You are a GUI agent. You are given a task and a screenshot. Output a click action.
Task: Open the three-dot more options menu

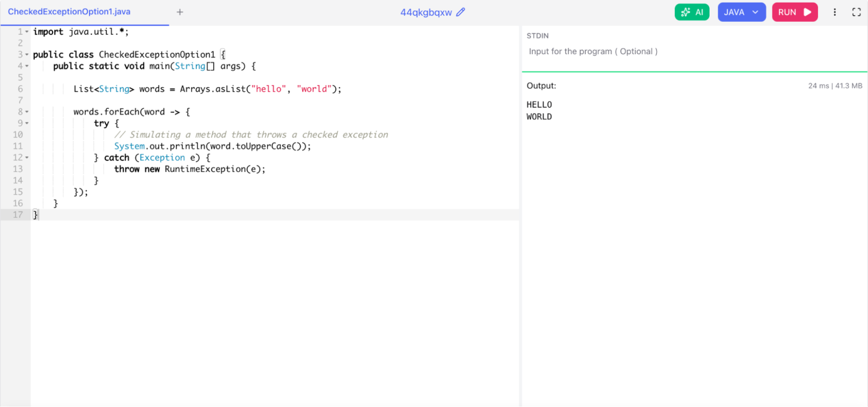coord(835,12)
